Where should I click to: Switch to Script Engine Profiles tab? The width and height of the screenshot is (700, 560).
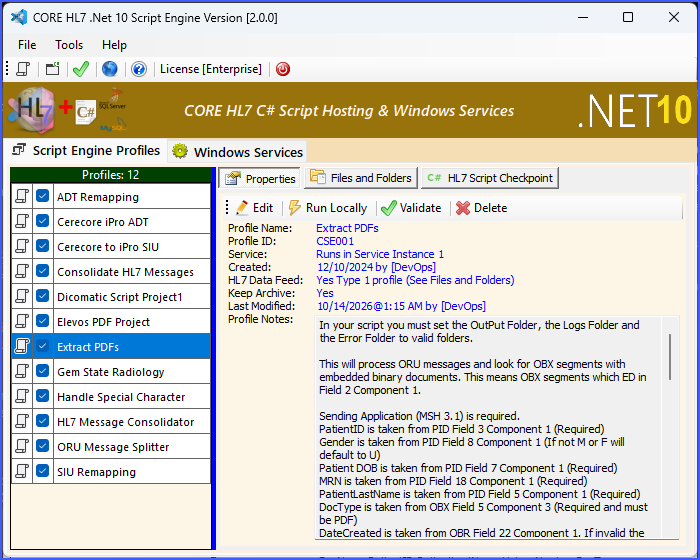pyautogui.click(x=88, y=150)
